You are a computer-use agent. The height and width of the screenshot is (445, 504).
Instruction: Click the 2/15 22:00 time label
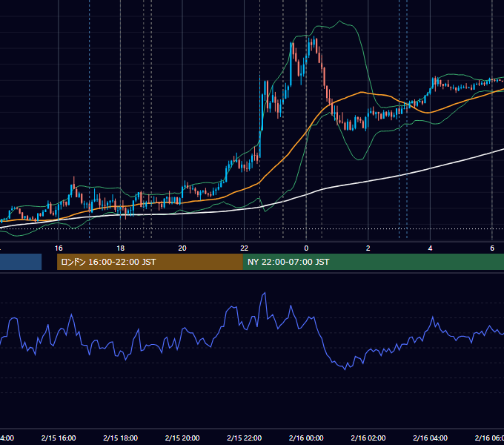(245, 438)
